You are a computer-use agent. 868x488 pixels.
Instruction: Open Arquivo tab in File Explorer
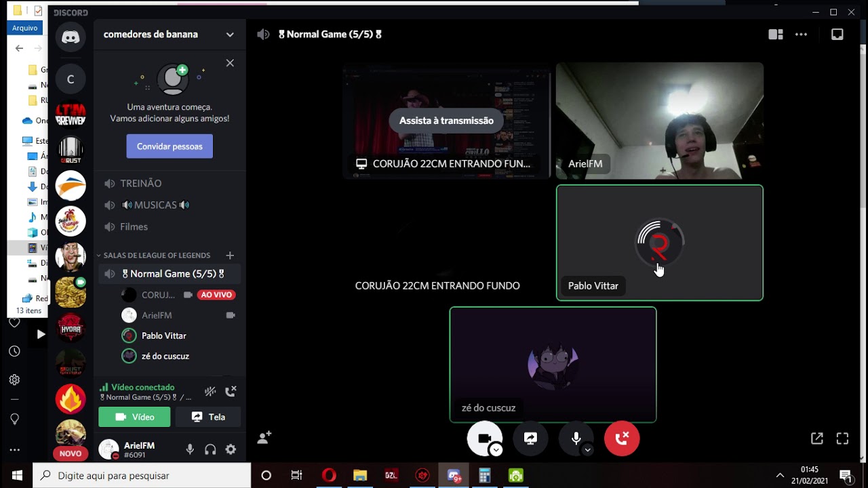24,28
